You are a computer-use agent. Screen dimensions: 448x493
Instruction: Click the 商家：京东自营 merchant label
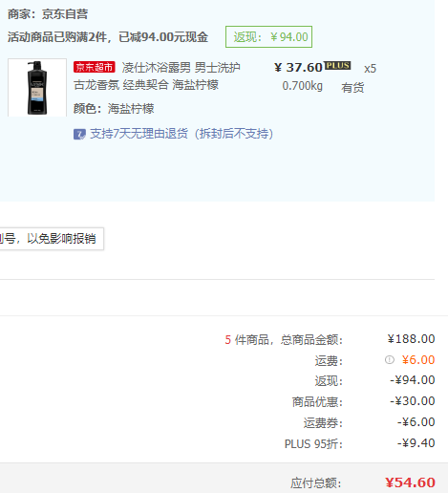click(48, 14)
